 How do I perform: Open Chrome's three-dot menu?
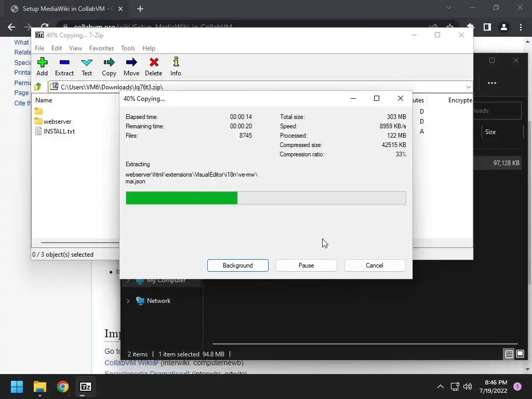pyautogui.click(x=521, y=27)
